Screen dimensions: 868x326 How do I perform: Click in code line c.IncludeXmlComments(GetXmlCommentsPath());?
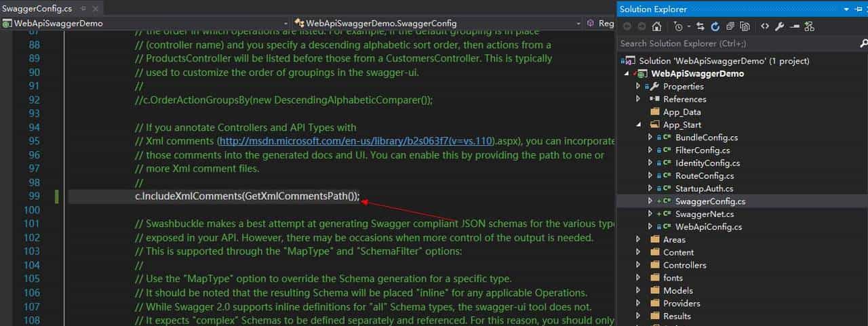247,197
